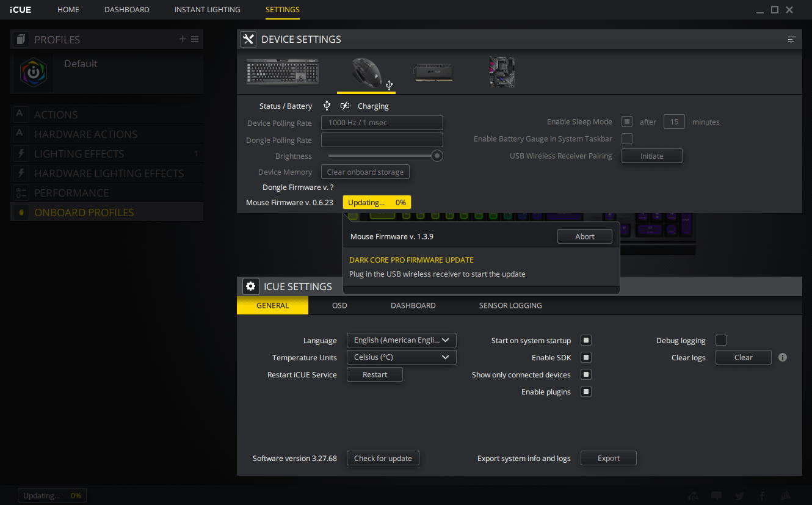Go to the HOME tab

coord(68,10)
